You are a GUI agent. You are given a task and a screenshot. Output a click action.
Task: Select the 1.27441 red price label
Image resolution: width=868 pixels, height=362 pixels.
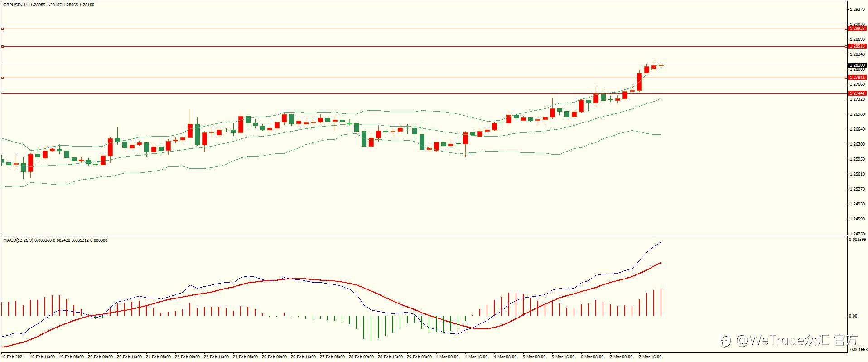857,93
